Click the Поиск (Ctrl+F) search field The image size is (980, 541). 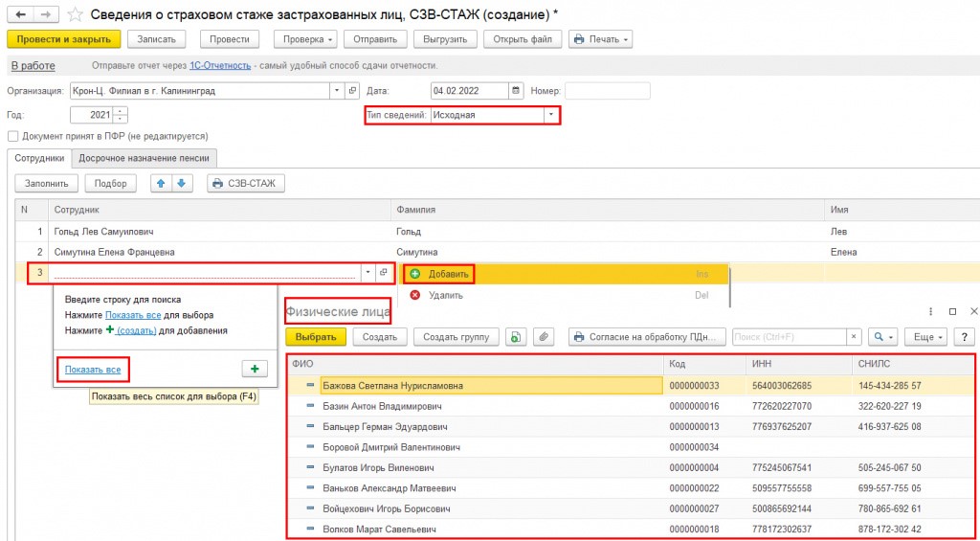point(790,336)
